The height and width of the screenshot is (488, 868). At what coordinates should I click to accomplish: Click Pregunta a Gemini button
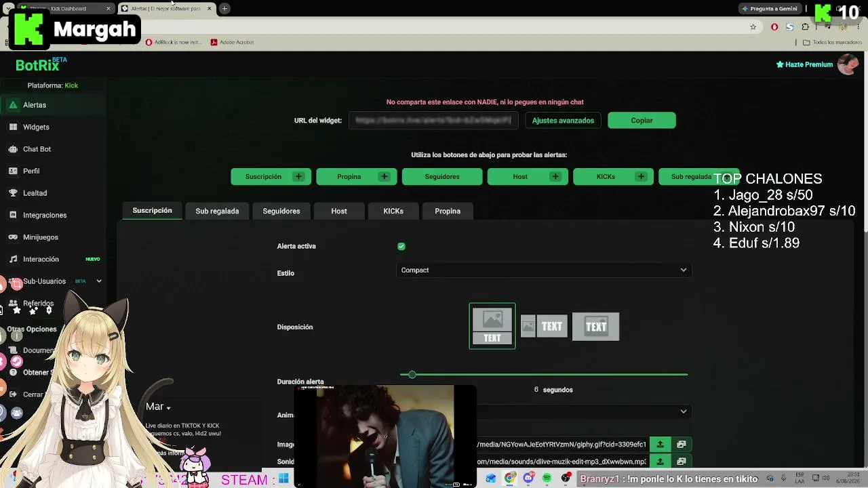point(770,9)
